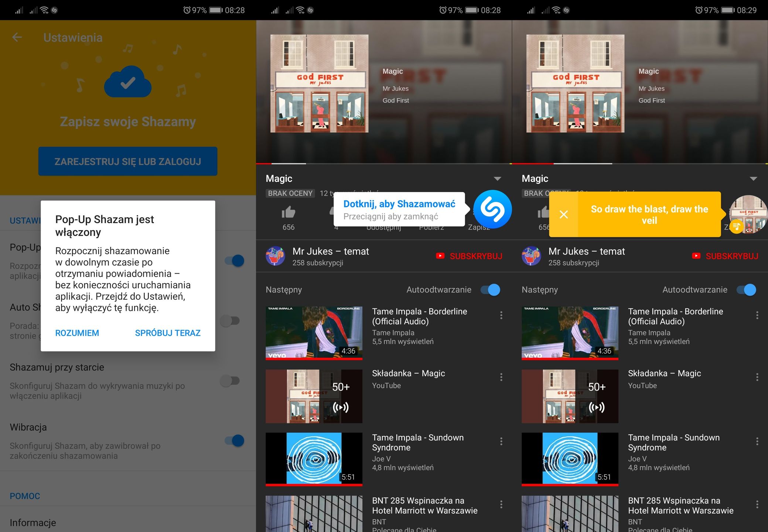Enable the Shazamuj przy starcie switch

click(x=229, y=380)
